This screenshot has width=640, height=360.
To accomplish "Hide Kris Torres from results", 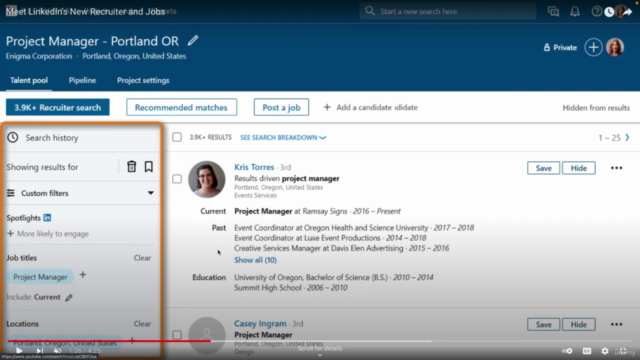I will 578,168.
